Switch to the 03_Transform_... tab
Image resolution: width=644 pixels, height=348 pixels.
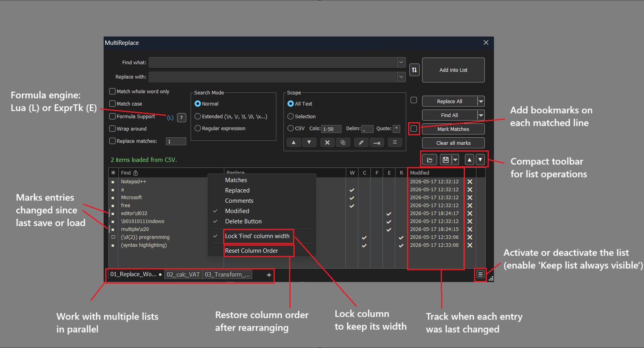[227, 275]
